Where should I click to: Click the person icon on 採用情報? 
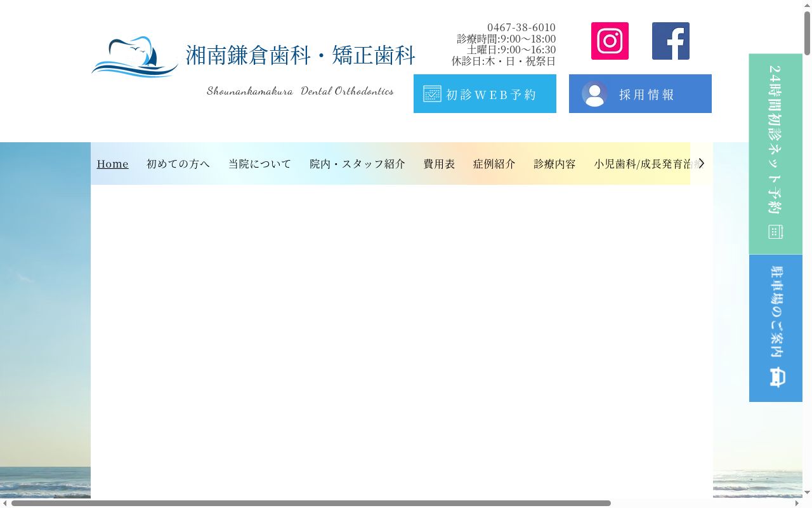click(594, 94)
